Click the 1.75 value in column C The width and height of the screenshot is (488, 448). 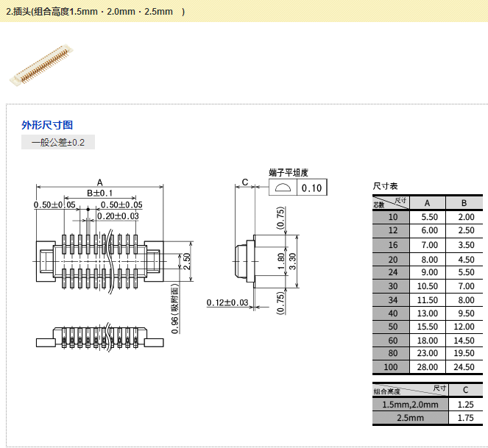click(466, 418)
